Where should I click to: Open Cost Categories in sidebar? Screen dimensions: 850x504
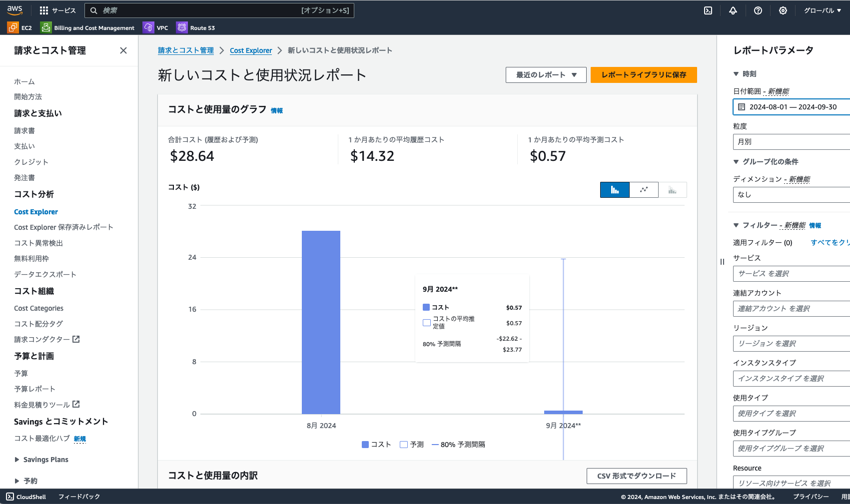click(x=38, y=308)
